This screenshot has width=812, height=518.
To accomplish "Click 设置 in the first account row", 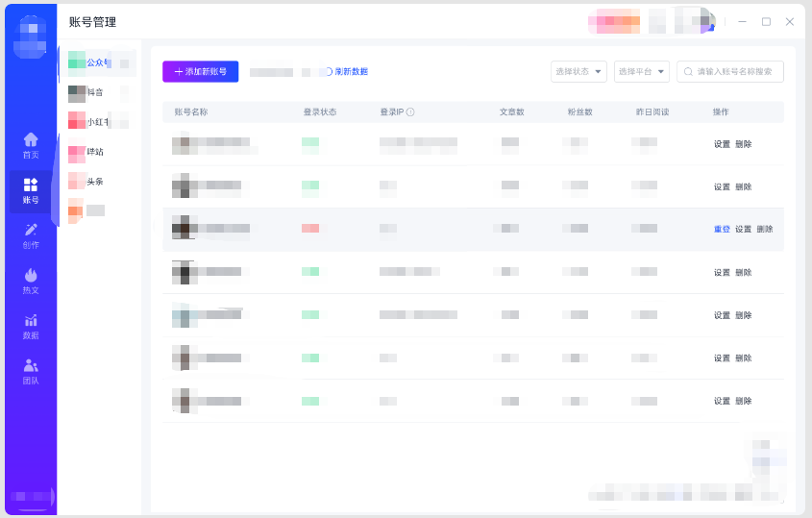I will tap(722, 144).
